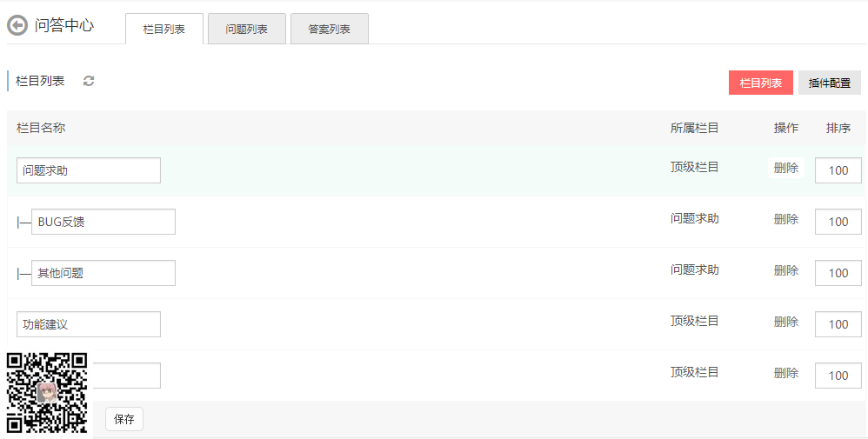Click the 排序 column header

[838, 128]
